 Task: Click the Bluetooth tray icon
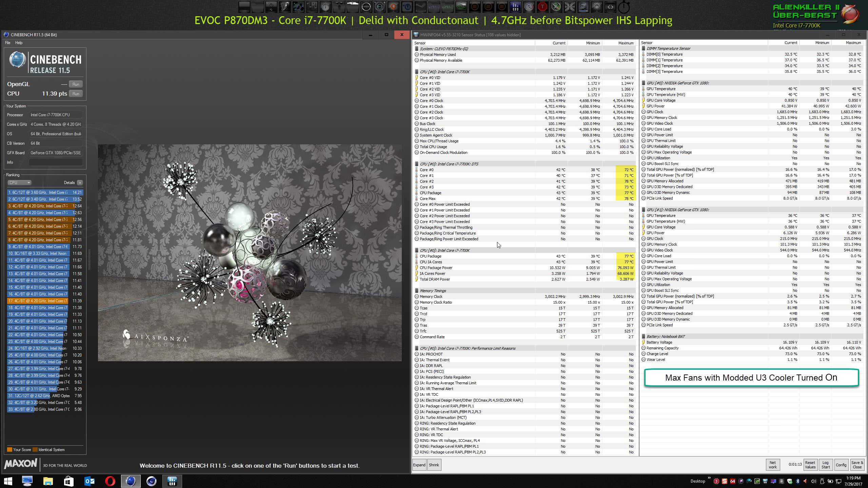(797, 481)
